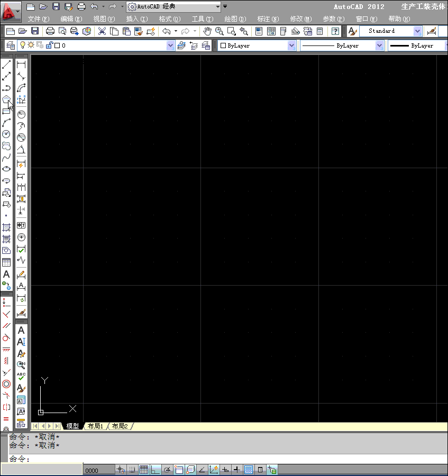Screen dimensions: 448x476
Task: Select the Construction Line tool
Action: pos(6,76)
